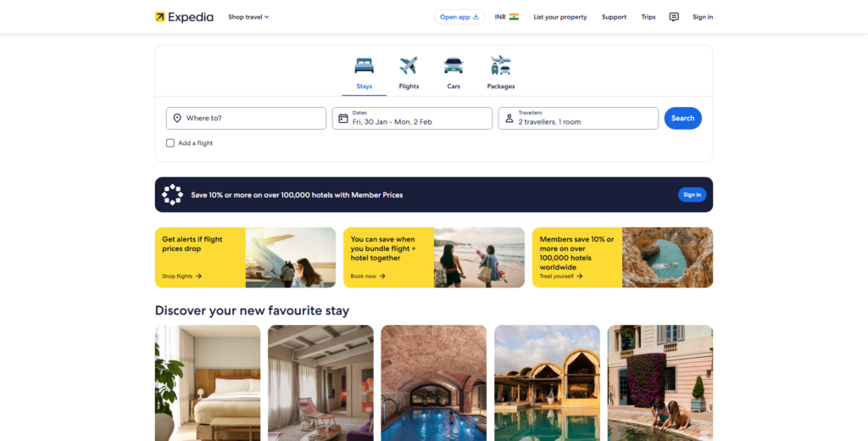Click 'Save 10% or more' banner text
The height and width of the screenshot is (441, 868).
pos(297,195)
